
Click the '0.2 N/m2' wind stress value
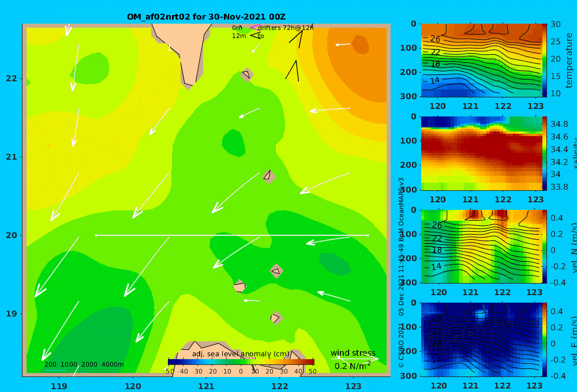pos(353,366)
